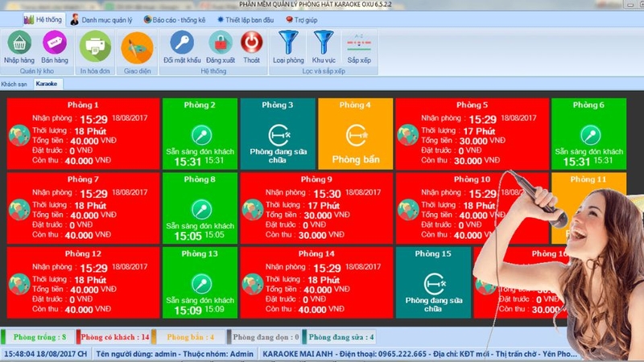Click microphone icon in Phòng 6

click(590, 135)
